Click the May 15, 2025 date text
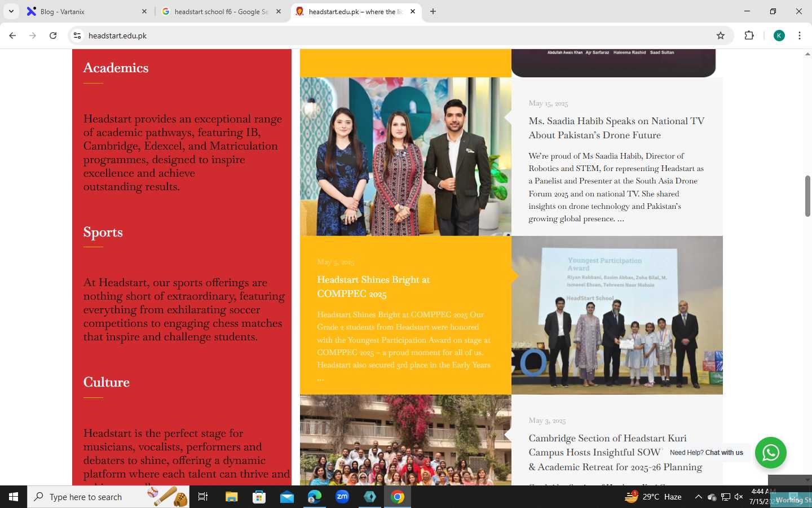 [548, 103]
